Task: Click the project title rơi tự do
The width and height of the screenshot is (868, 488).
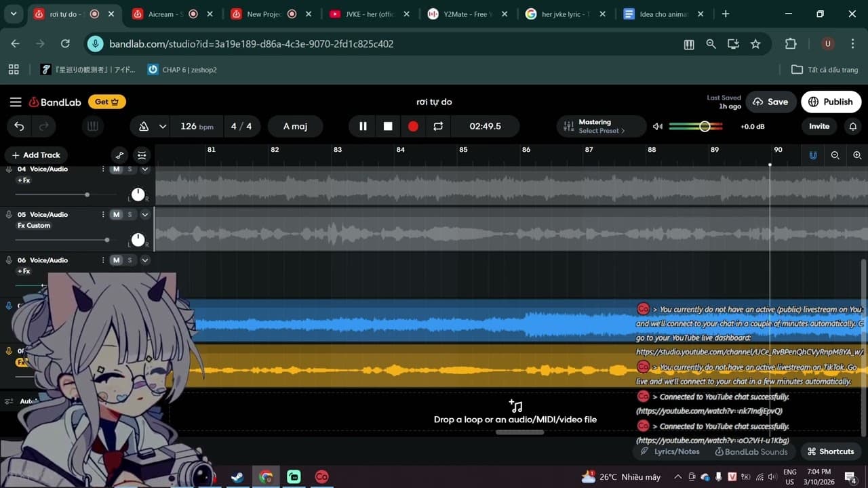Action: point(434,102)
